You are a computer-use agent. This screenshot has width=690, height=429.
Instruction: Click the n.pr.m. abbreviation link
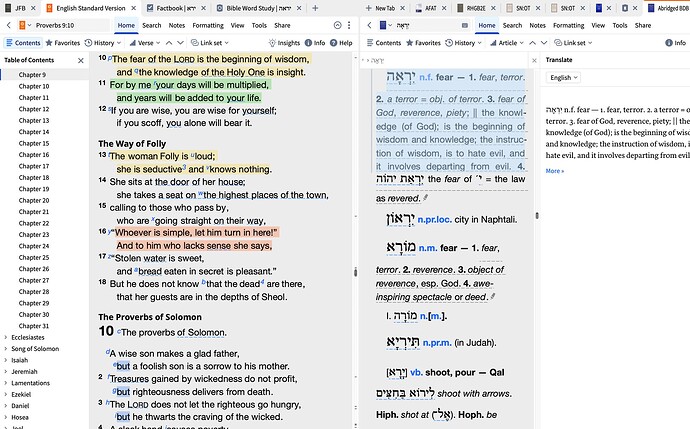(437, 342)
